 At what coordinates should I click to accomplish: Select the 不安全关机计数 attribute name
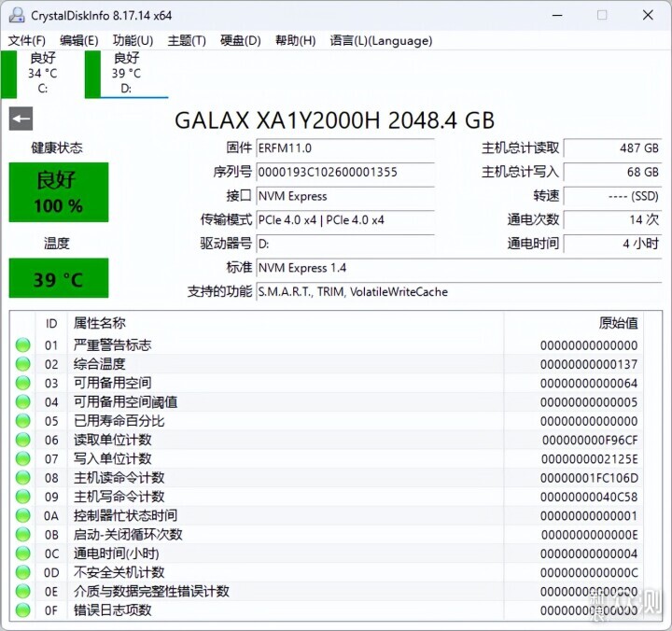(119, 572)
